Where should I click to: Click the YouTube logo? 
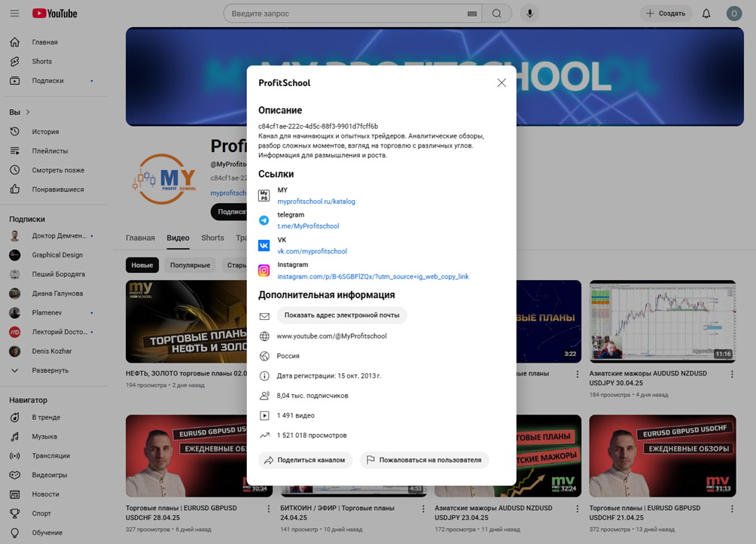coord(54,14)
